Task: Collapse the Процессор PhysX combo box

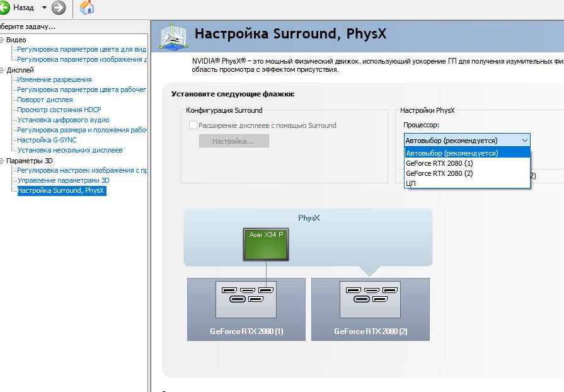Action: click(x=467, y=141)
